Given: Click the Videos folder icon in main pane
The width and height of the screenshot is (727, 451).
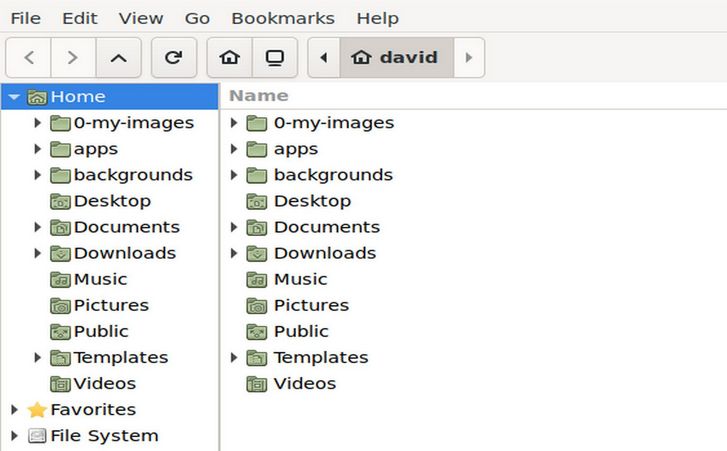Looking at the screenshot, I should [x=258, y=384].
